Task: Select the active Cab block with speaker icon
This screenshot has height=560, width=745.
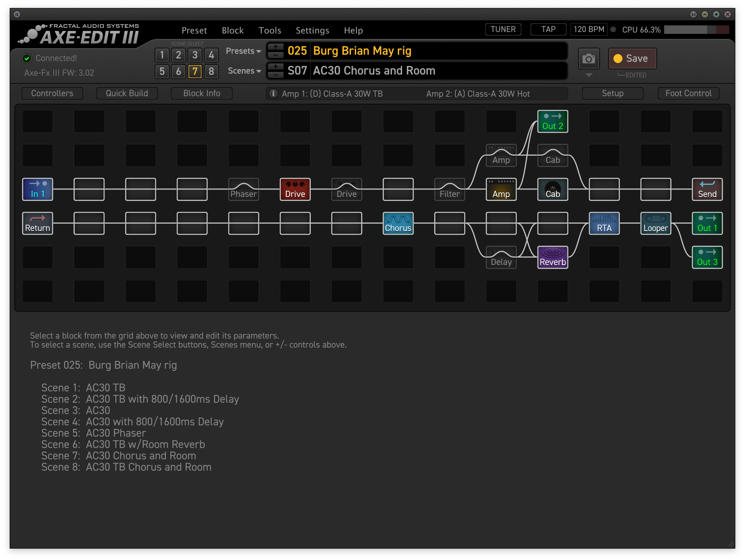Action: coord(553,189)
